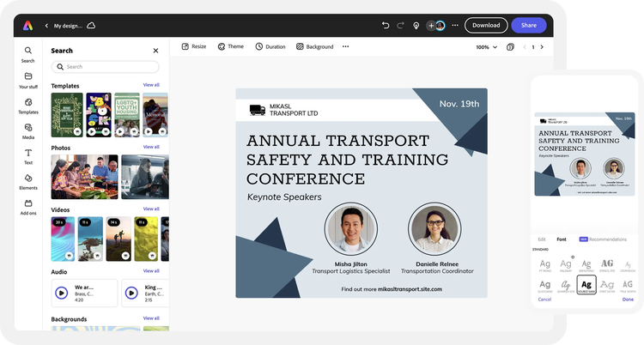
Task: View all Photos link
Action: point(151,147)
